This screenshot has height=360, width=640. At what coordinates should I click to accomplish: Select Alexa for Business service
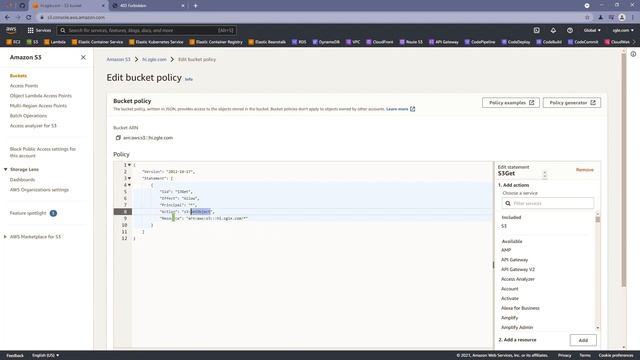click(520, 308)
